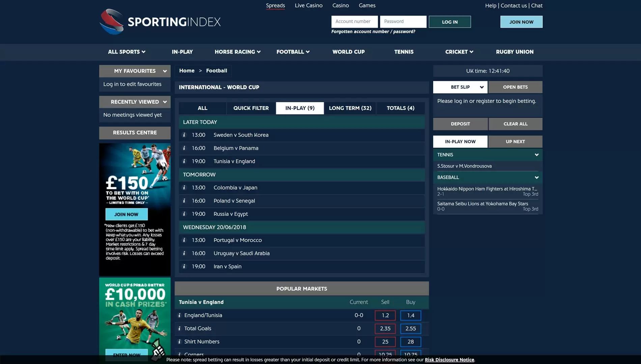Focus the Account number field
This screenshot has width=641, height=364.
tap(354, 22)
